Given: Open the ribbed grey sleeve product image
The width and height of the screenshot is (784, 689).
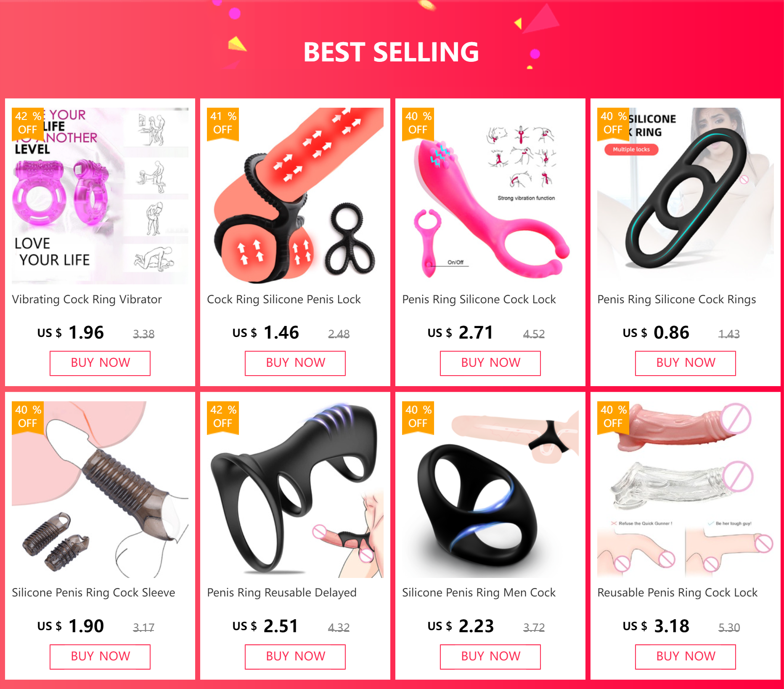Looking at the screenshot, I should (100, 490).
